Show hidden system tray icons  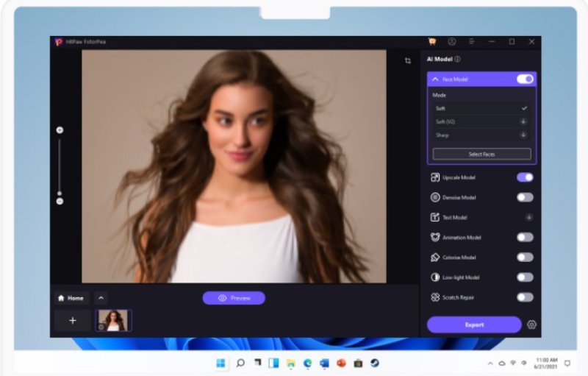pos(490,363)
